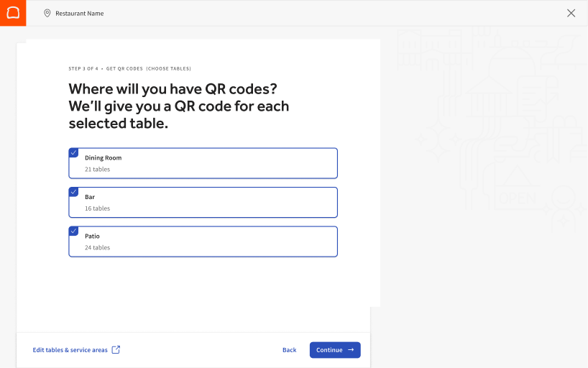Viewport: 588px width, 368px height.
Task: Click the arrow inside Continue button
Action: point(351,350)
